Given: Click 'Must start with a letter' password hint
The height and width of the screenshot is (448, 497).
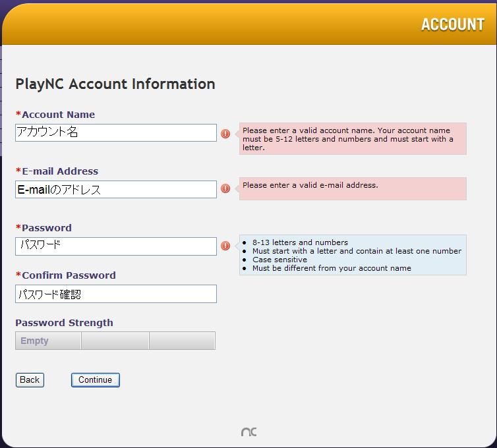Looking at the screenshot, I should (x=357, y=251).
